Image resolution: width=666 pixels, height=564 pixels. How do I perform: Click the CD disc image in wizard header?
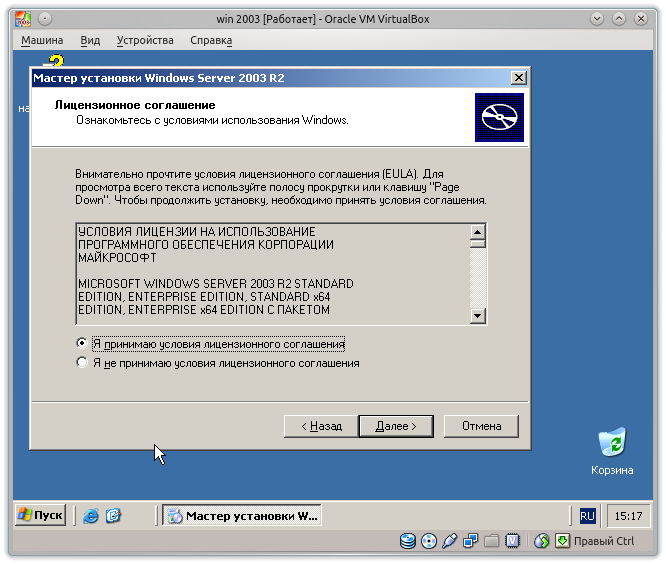pos(499,117)
